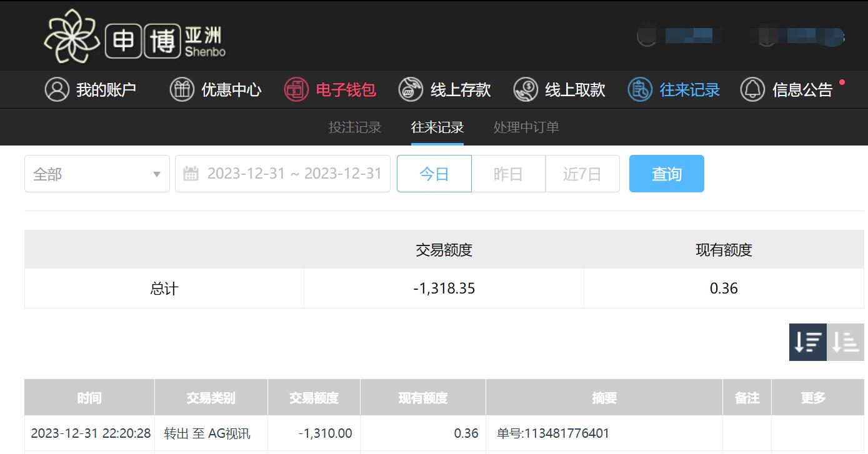Switch to 投注记录 tab
This screenshot has width=868, height=454.
click(x=355, y=127)
